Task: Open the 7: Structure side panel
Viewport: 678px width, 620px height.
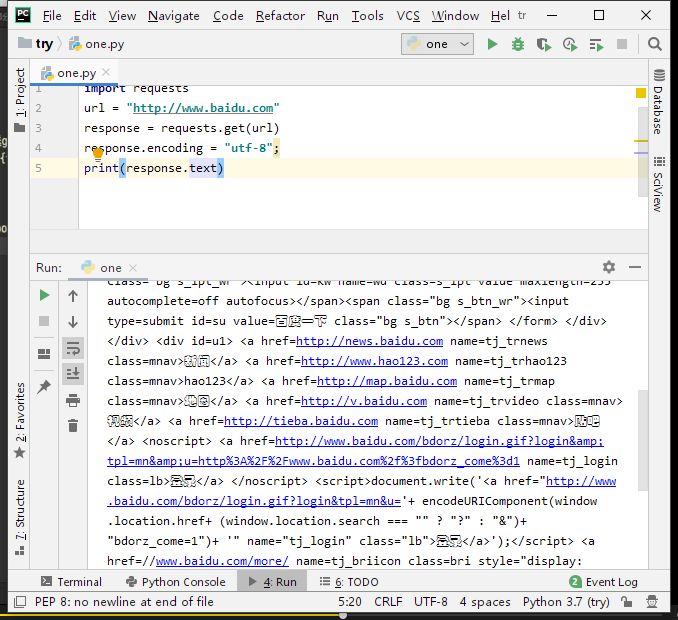Action: (x=20, y=517)
